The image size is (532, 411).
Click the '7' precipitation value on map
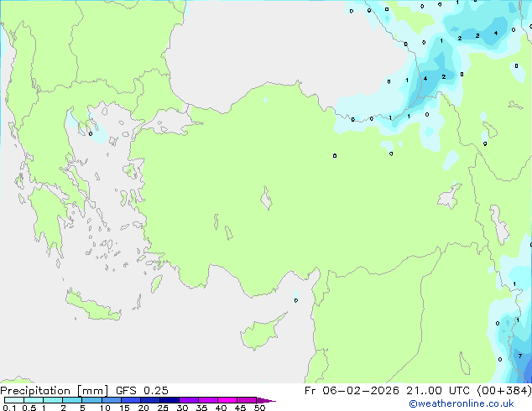pos(519,356)
